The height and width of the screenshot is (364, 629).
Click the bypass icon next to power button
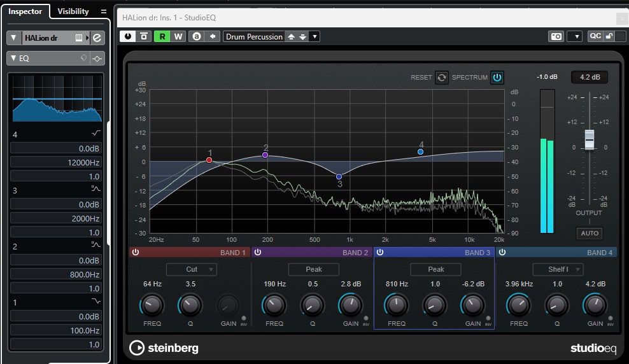[144, 37]
